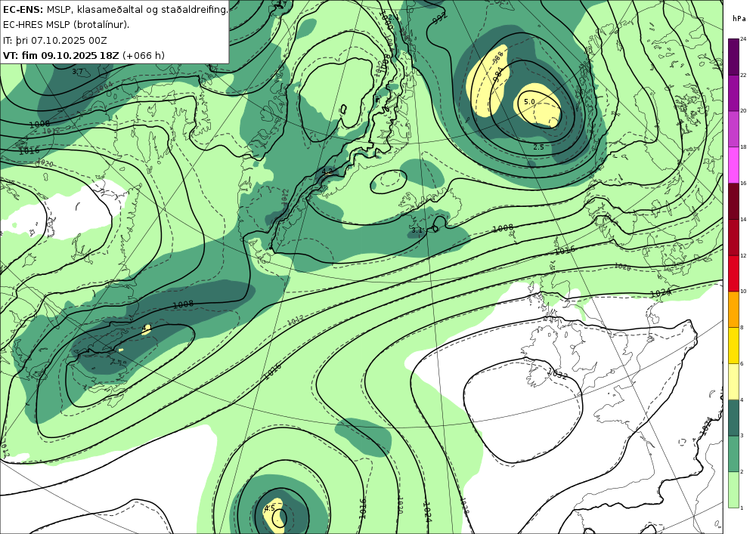Click the '984' isobar label in the northern low

click(x=499, y=75)
